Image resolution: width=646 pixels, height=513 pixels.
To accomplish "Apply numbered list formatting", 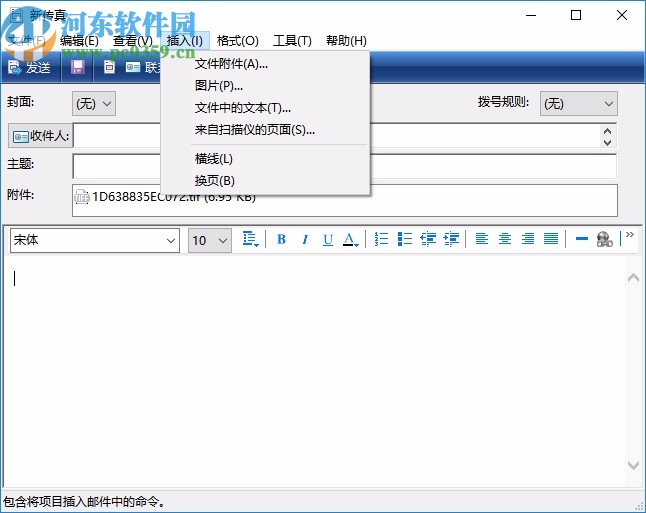I will point(382,239).
